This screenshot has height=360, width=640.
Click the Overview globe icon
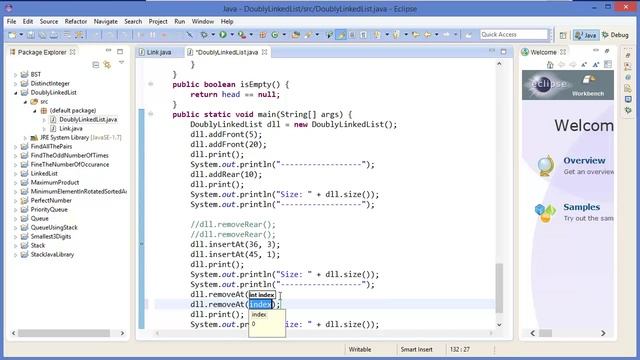[545, 166]
